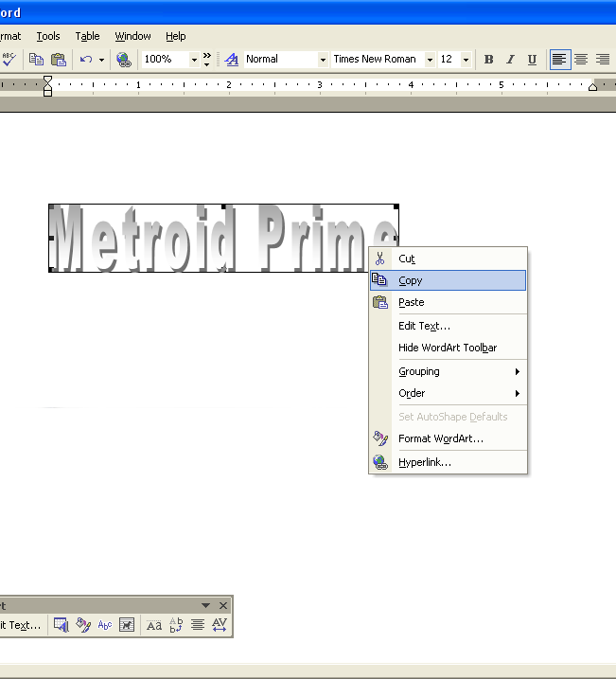Image resolution: width=616 pixels, height=679 pixels.
Task: Open the font size dropdown
Action: tap(466, 59)
